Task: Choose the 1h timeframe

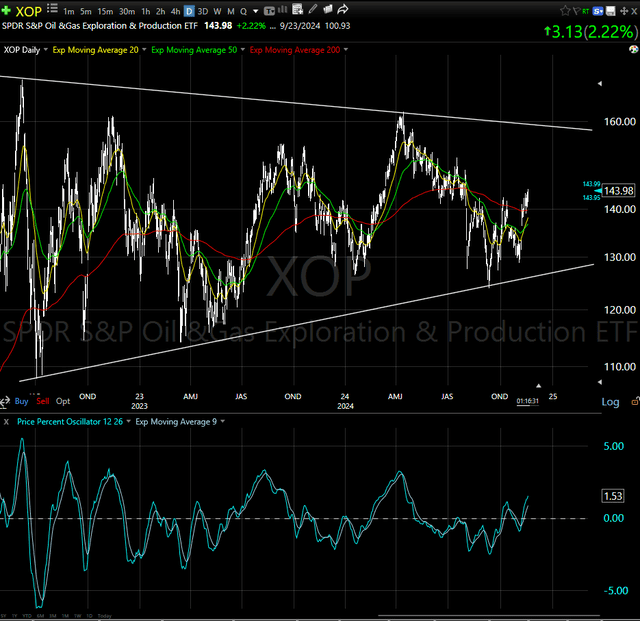Action: point(146,11)
